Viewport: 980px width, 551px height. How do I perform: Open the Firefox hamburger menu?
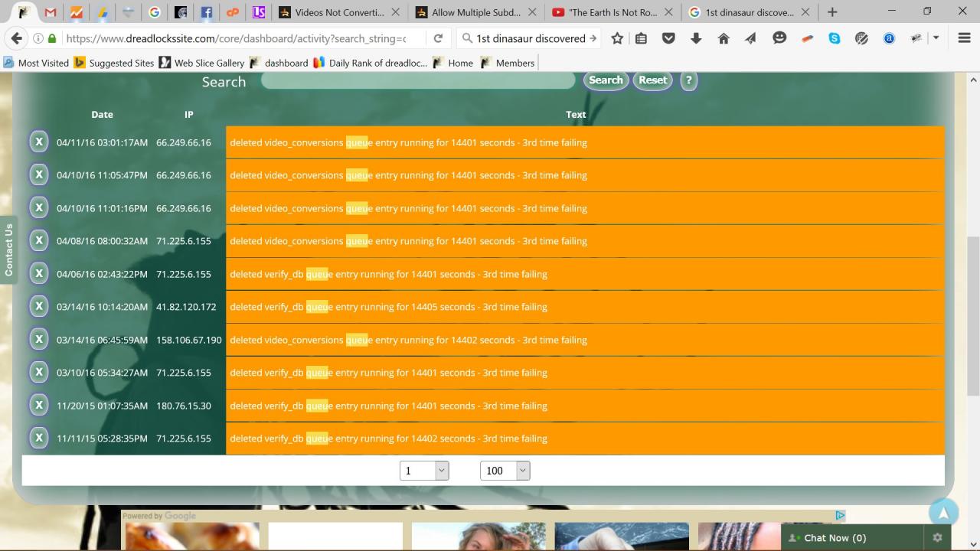(x=964, y=38)
